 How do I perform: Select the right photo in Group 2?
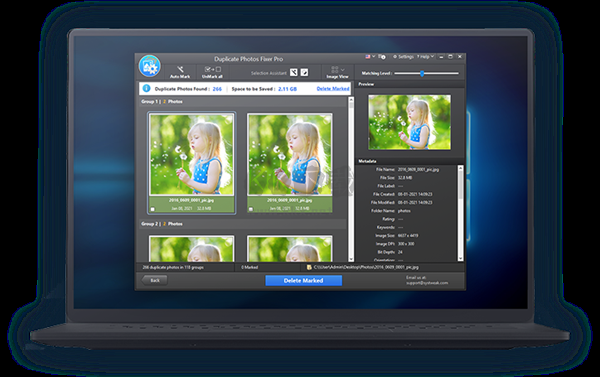click(290, 249)
